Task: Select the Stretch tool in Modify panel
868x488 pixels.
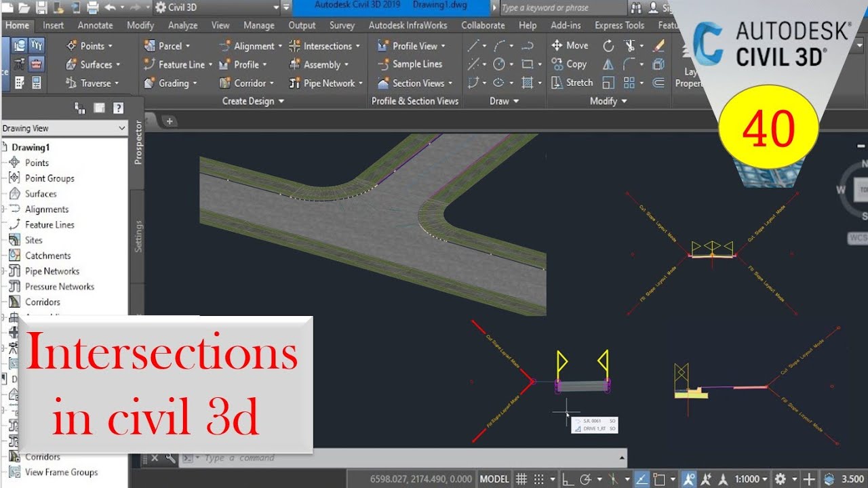Action: point(572,82)
